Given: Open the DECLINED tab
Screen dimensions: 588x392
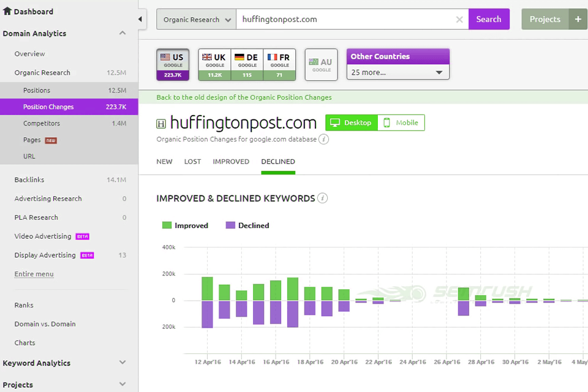Looking at the screenshot, I should click(x=278, y=162).
